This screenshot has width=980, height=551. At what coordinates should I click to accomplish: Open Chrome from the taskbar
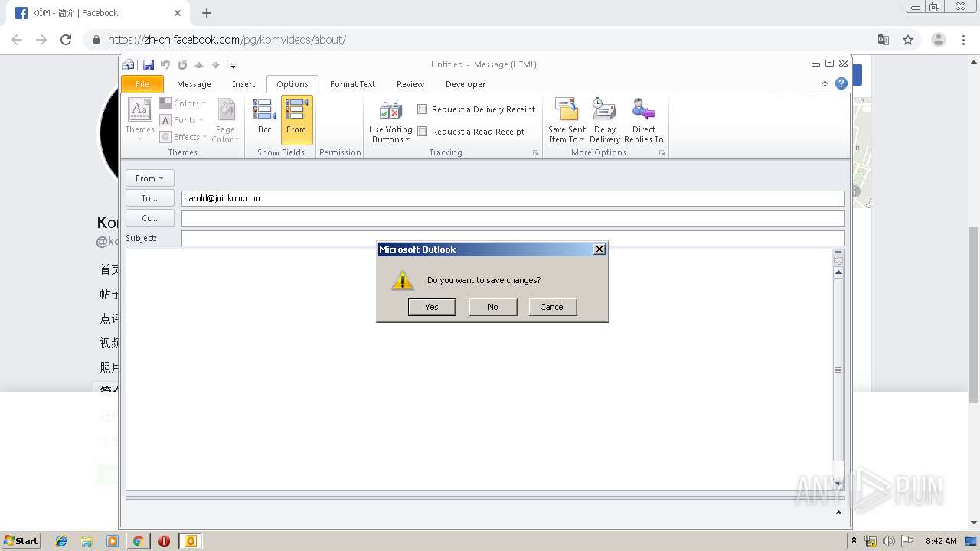[x=138, y=541]
